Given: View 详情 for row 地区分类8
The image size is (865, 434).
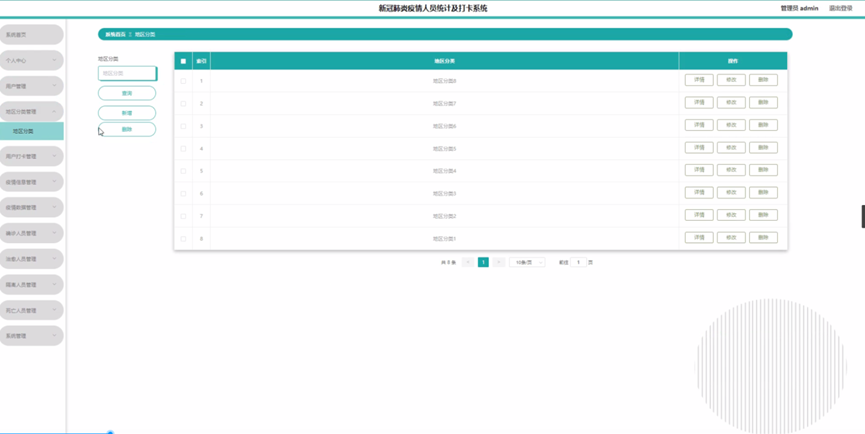Looking at the screenshot, I should 699,80.
